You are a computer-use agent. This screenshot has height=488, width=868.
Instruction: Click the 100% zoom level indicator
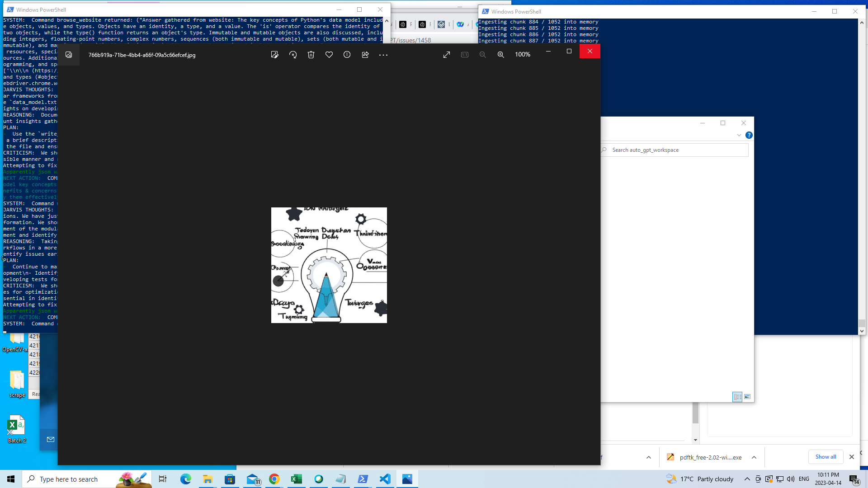coord(523,54)
